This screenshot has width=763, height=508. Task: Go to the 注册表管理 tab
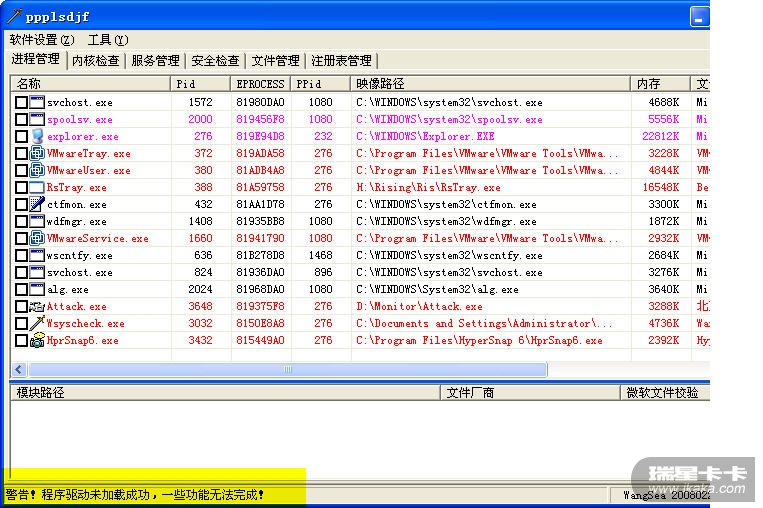342,61
